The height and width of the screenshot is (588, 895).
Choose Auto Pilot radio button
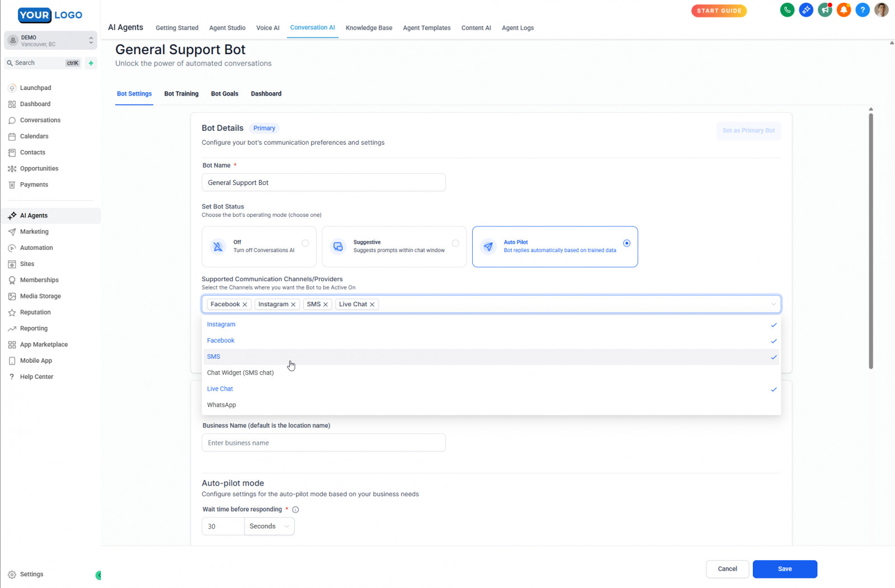(x=626, y=243)
